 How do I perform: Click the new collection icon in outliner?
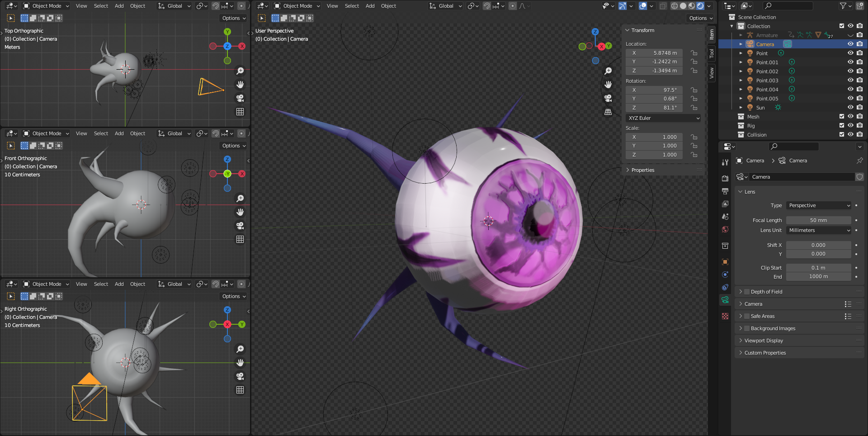tap(859, 6)
